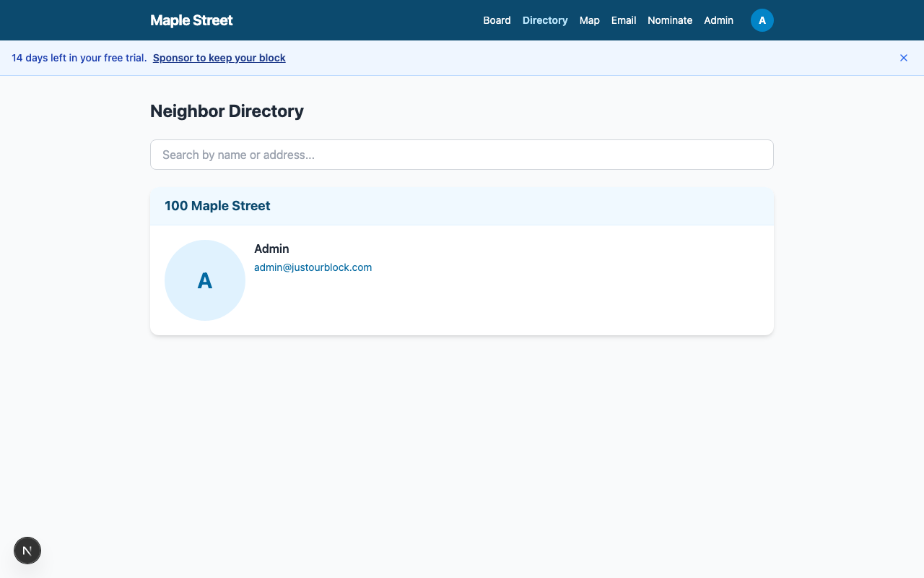Click the Maple Street logo

pyautogui.click(x=191, y=20)
